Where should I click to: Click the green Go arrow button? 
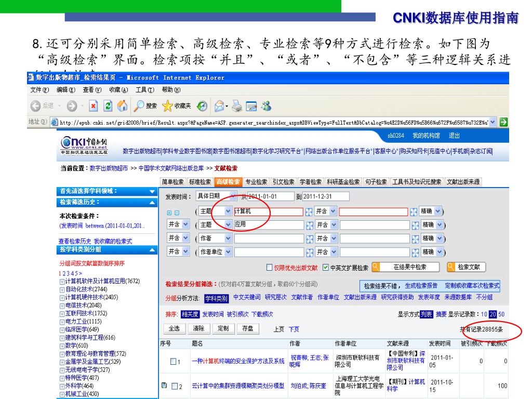(503, 122)
